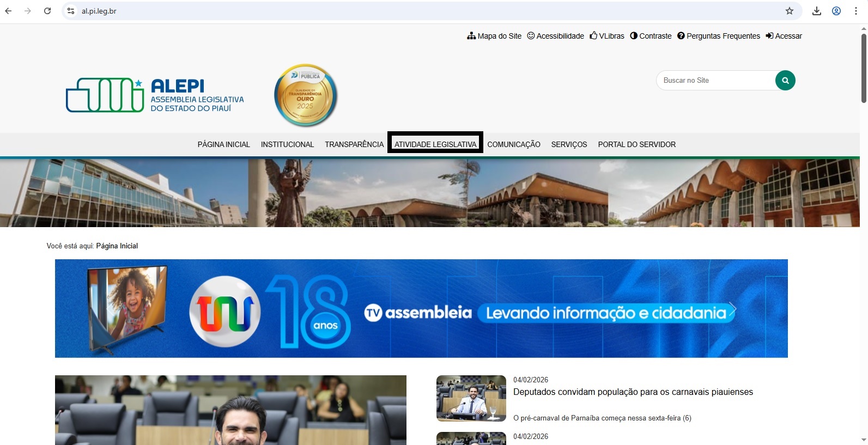Image resolution: width=868 pixels, height=445 pixels.
Task: Select Portal do Servidor menu item
Action: tap(636, 144)
